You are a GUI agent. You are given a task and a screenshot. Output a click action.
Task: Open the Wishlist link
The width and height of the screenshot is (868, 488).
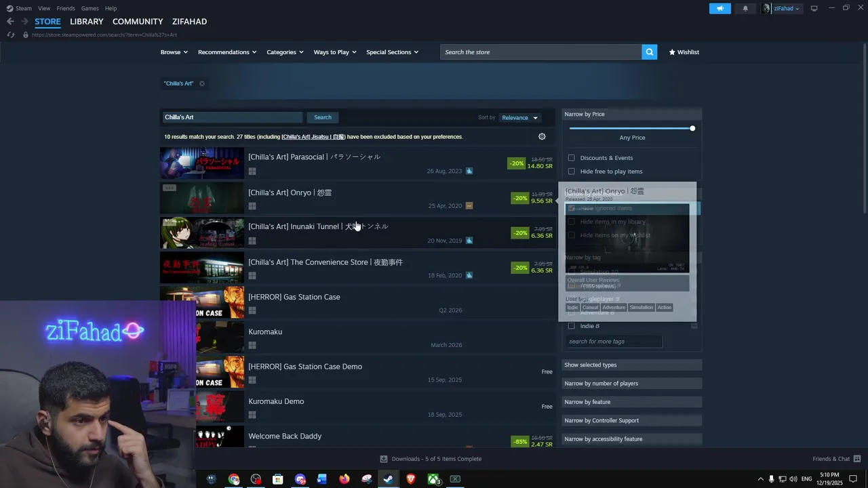(684, 52)
